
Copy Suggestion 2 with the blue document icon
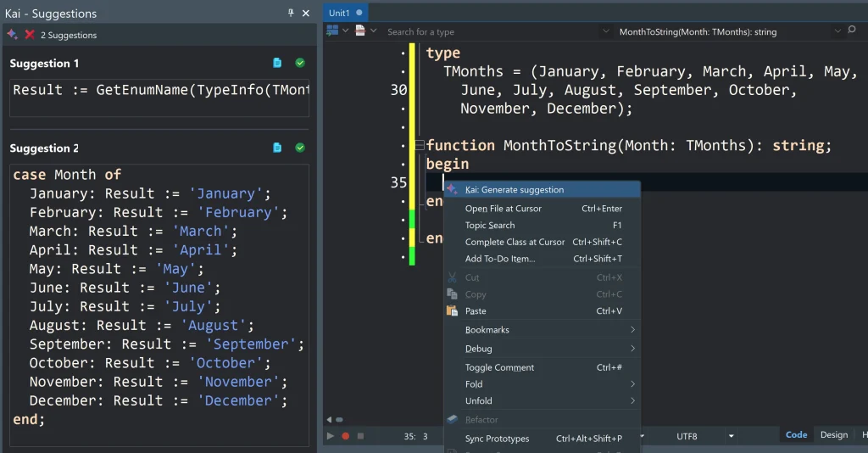click(x=277, y=148)
